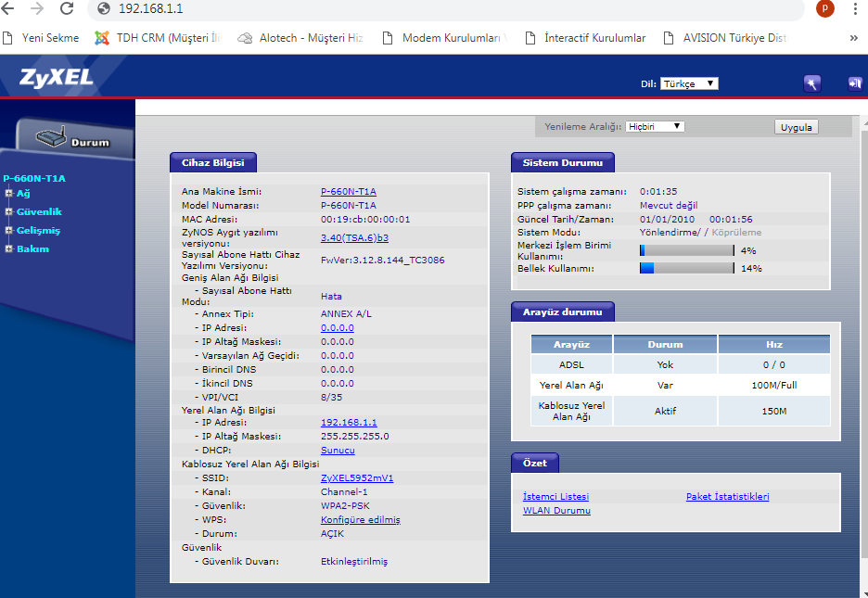Viewport: 868px width, 598px height.
Task: Open WLAN Durumu link
Action: [557, 511]
